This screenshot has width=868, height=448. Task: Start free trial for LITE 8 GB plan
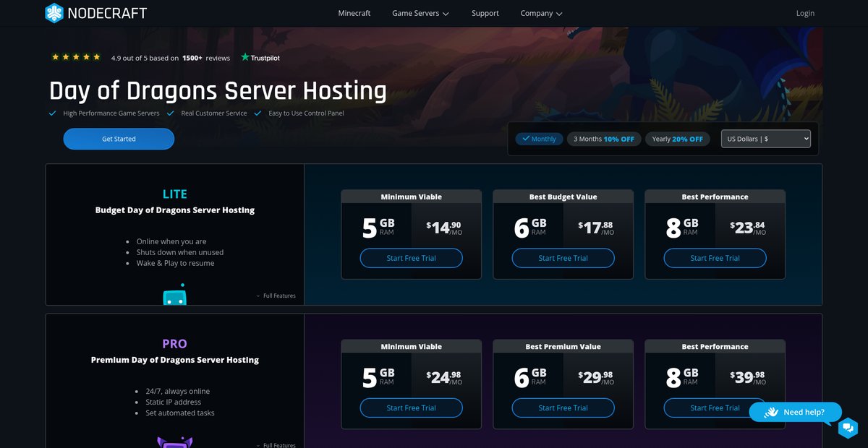click(x=715, y=258)
